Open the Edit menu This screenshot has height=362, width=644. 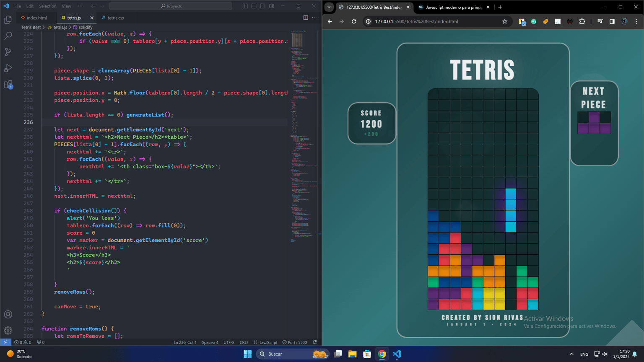point(30,6)
